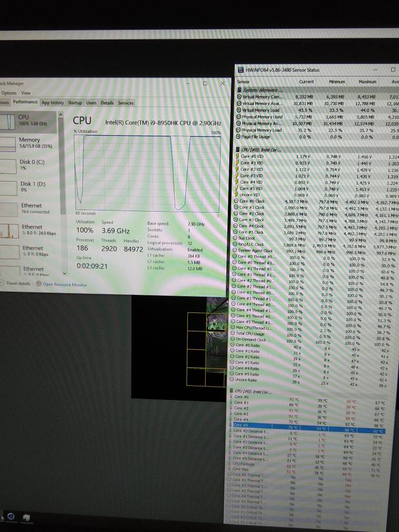This screenshot has width=399, height=532.
Task: Click the Minimum column header in HWiNFO
Action: point(337,82)
